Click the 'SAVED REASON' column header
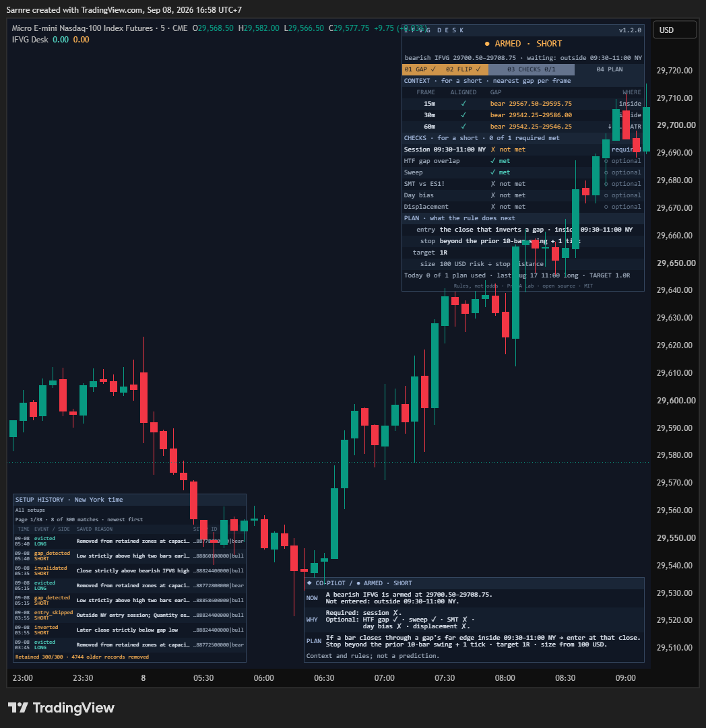706x728 pixels. pos(94,529)
